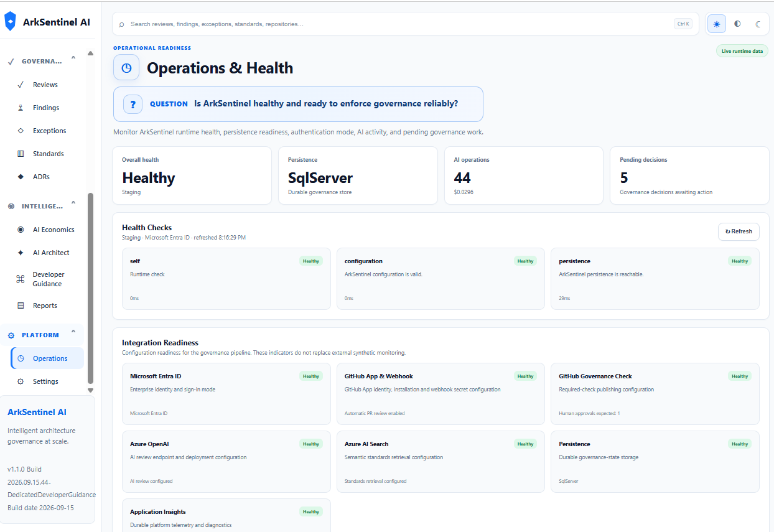Image resolution: width=774 pixels, height=532 pixels.
Task: Click the self health check Healthy badge
Action: click(x=311, y=261)
